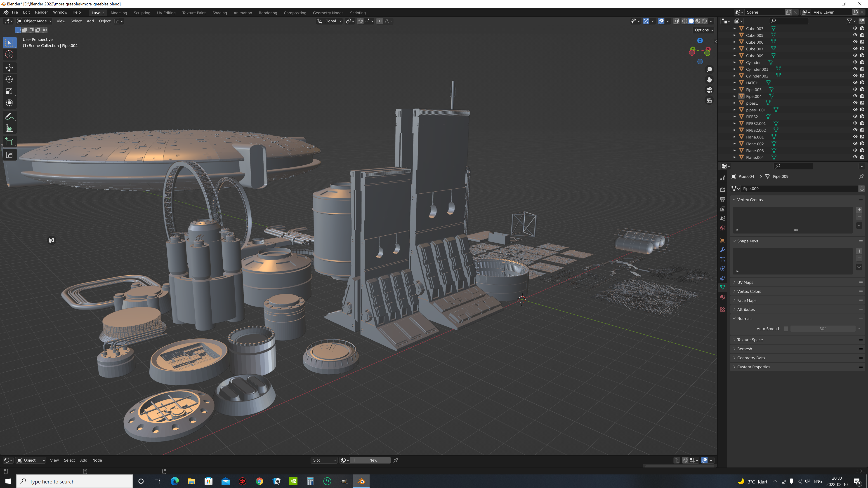This screenshot has height=488, width=868.
Task: Hide Cube.003 in the outliner
Action: [x=855, y=28]
